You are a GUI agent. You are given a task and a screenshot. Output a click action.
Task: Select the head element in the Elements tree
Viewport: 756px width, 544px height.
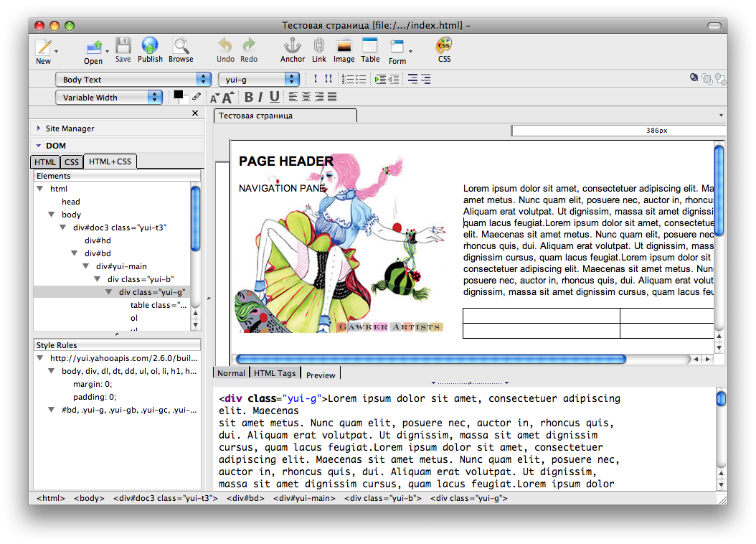[x=71, y=202]
